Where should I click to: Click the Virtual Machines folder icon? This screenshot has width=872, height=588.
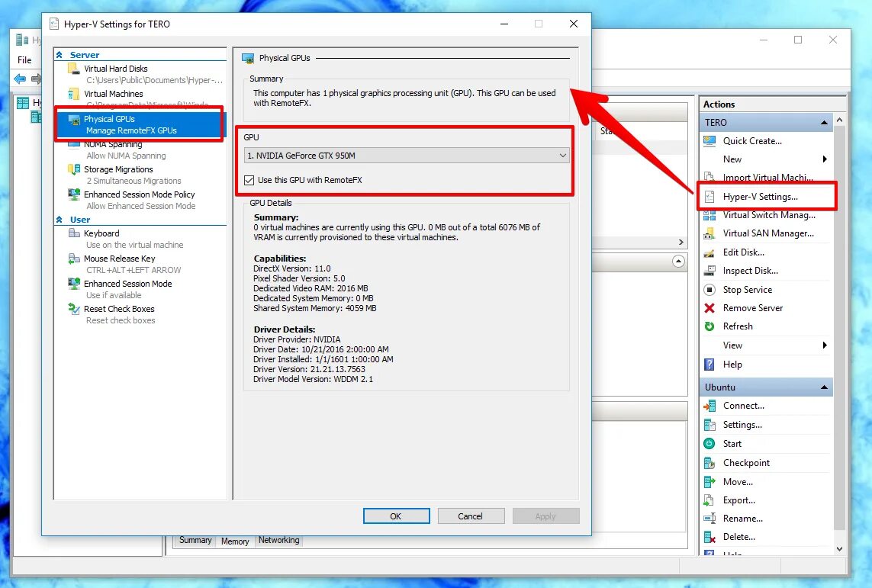pos(73,93)
